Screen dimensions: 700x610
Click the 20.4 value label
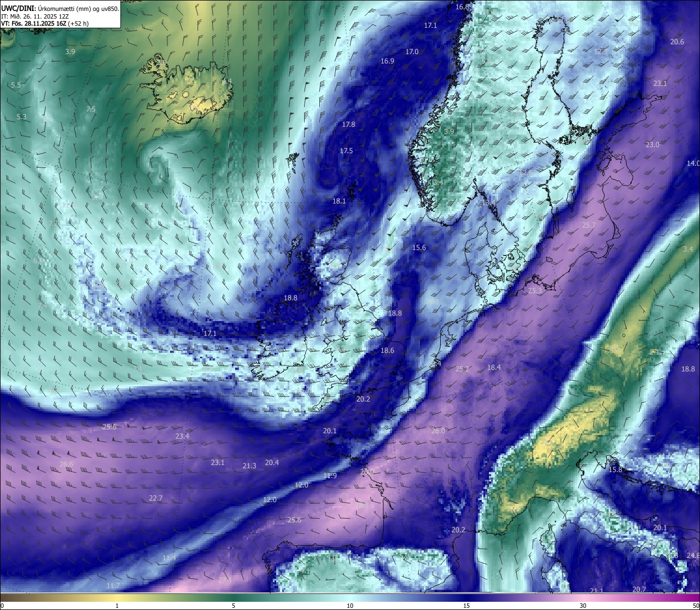pos(272,463)
